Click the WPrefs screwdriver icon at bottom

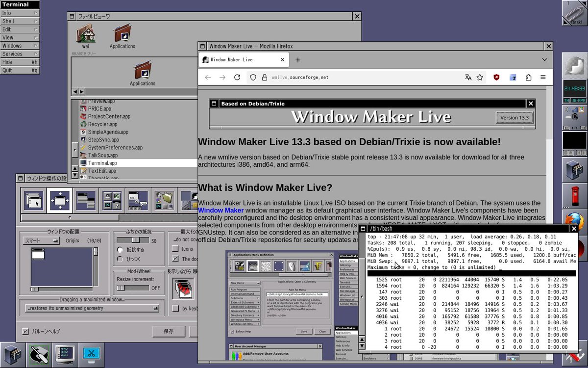[39, 355]
